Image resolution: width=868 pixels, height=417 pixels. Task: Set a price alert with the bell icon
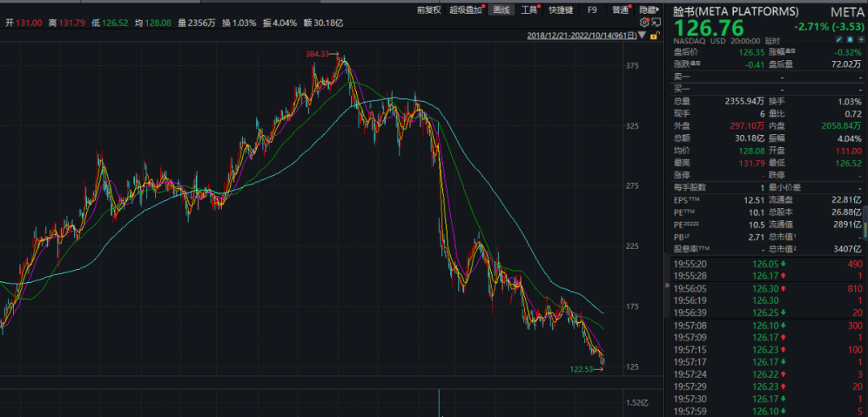849,39
